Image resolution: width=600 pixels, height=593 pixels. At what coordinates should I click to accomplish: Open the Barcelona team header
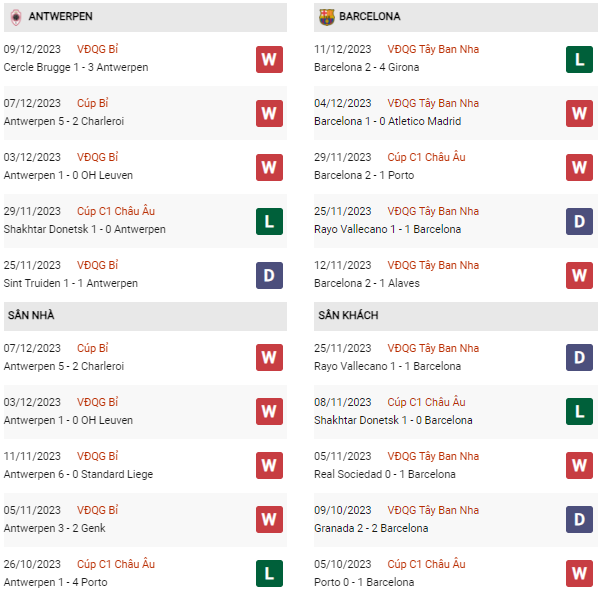370,17
